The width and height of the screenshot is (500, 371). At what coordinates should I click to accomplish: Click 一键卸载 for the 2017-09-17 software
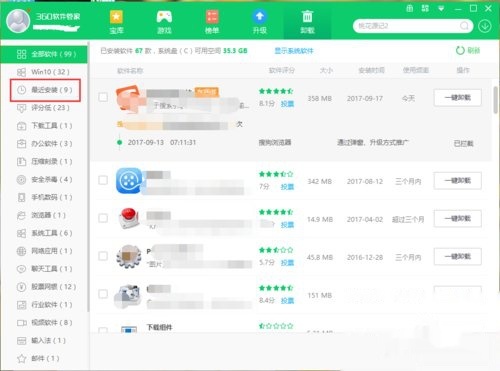458,98
